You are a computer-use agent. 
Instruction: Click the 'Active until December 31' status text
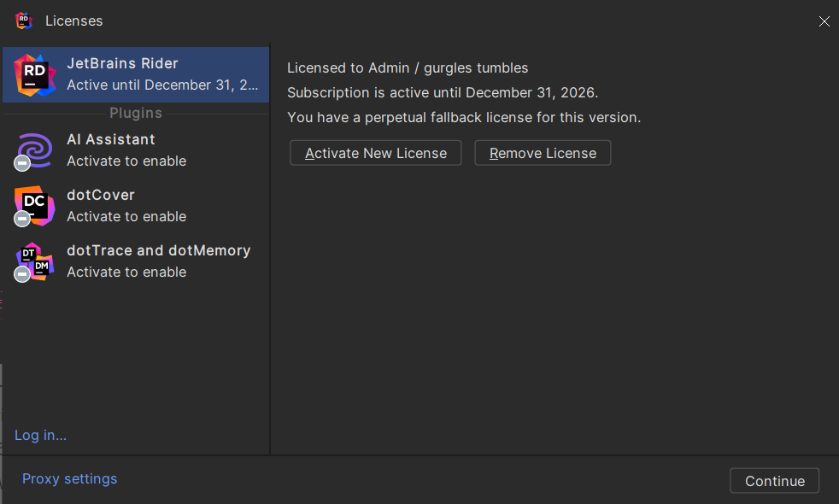coord(162,85)
